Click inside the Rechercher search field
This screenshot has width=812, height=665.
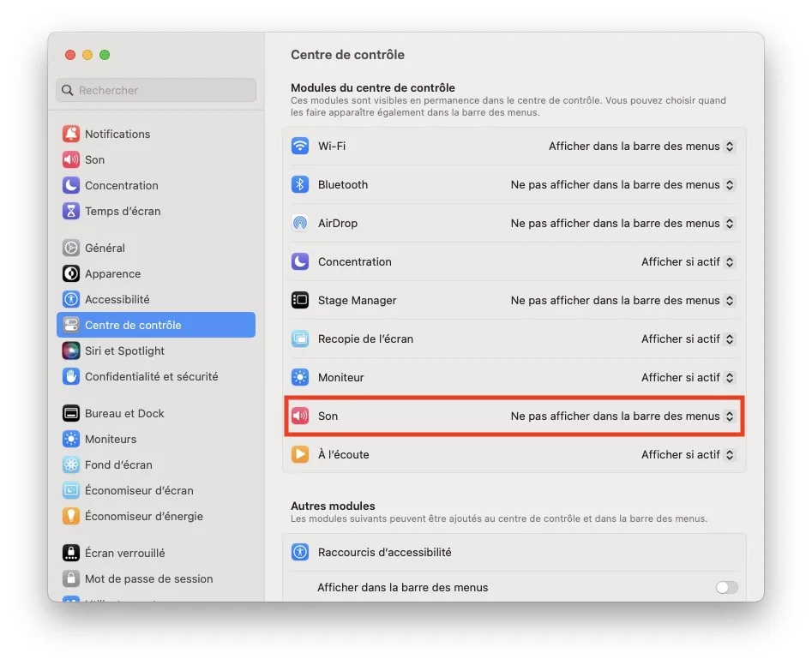(x=155, y=90)
